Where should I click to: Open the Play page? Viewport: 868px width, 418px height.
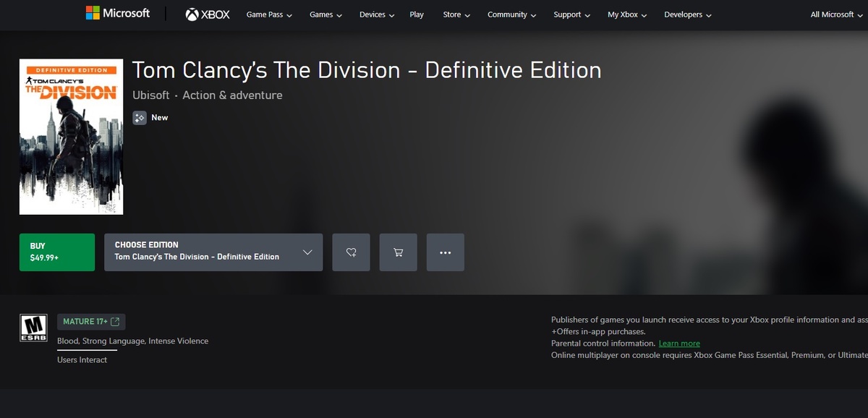[x=417, y=14]
